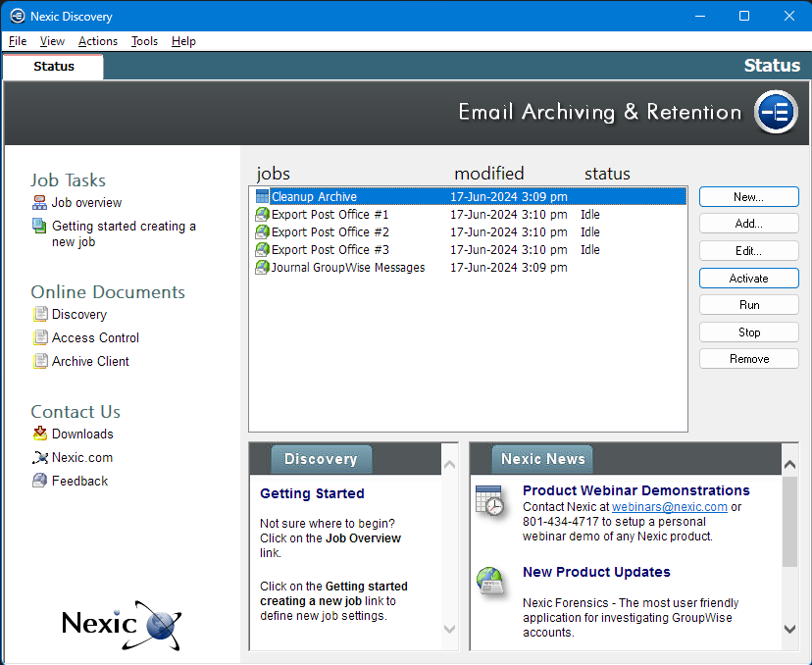Select the Journal GroupWise Messages job
This screenshot has width=812, height=665.
(x=348, y=267)
